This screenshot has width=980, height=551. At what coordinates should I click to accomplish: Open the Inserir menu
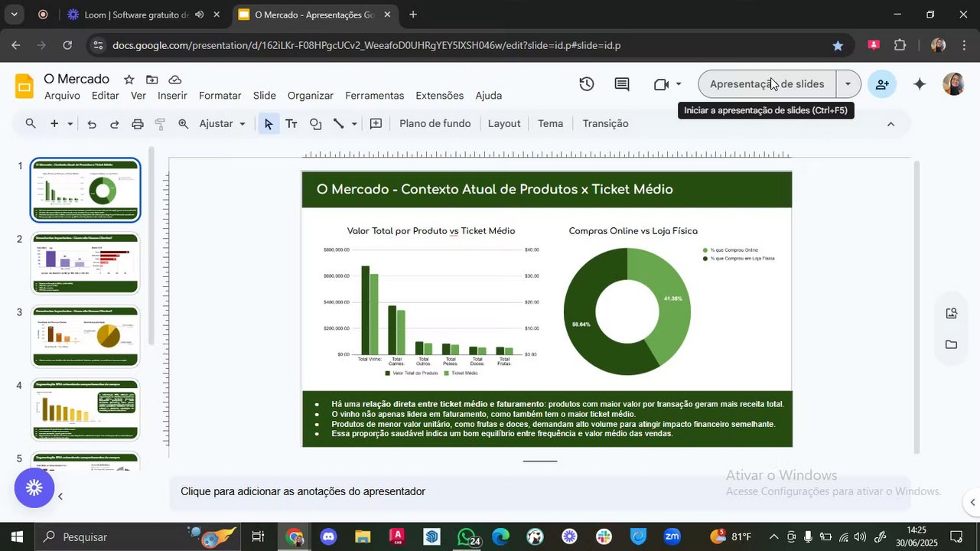coord(172,96)
